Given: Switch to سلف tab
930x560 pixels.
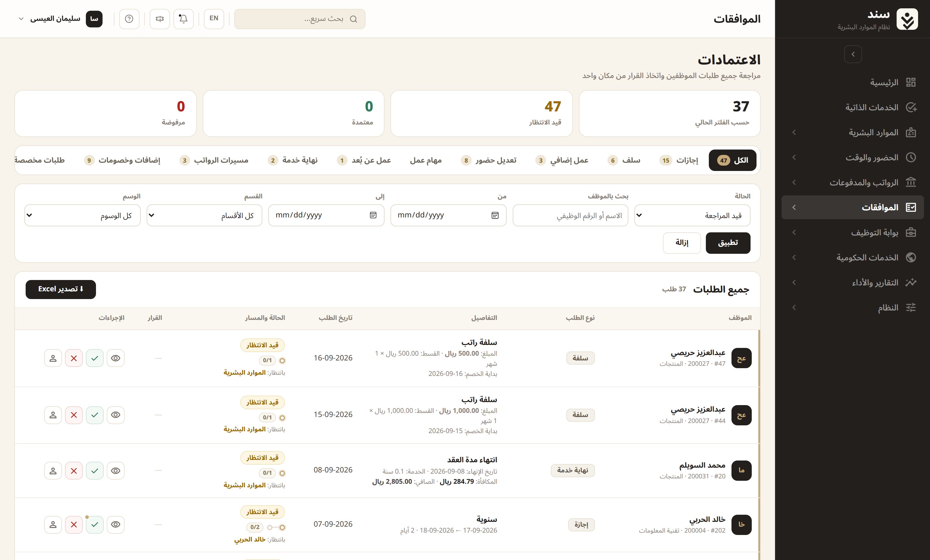Looking at the screenshot, I should coord(624,160).
